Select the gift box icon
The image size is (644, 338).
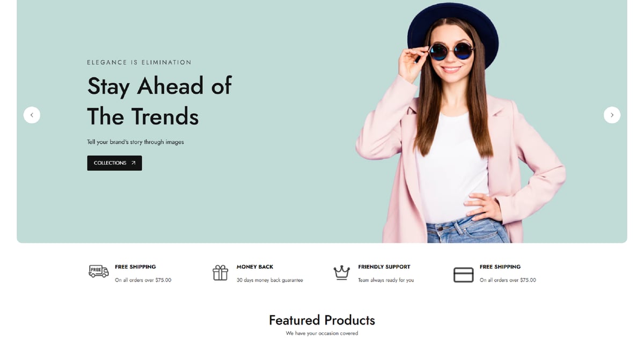[x=220, y=273]
